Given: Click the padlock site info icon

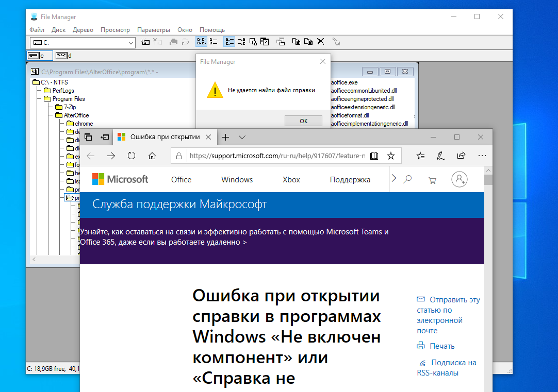Looking at the screenshot, I should 179,156.
